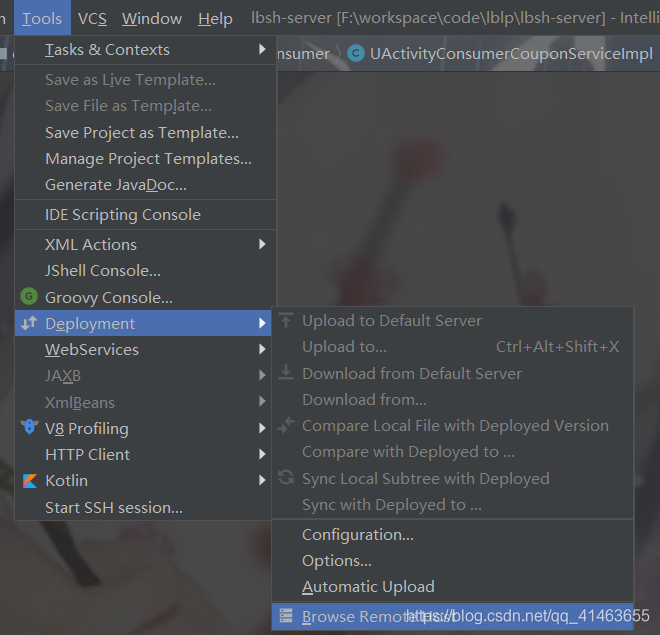Screen dimensions: 660x635
Task: Choose Kotlin menu entry
Action: (143, 481)
